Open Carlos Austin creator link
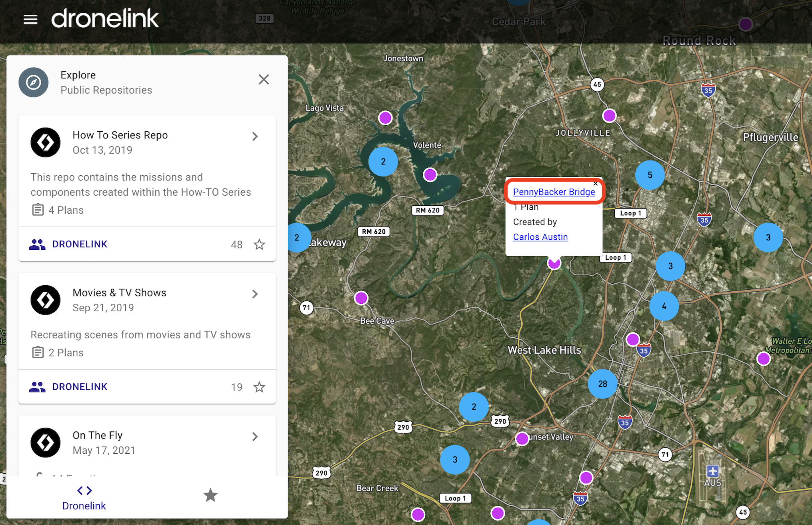This screenshot has width=812, height=525. point(540,237)
